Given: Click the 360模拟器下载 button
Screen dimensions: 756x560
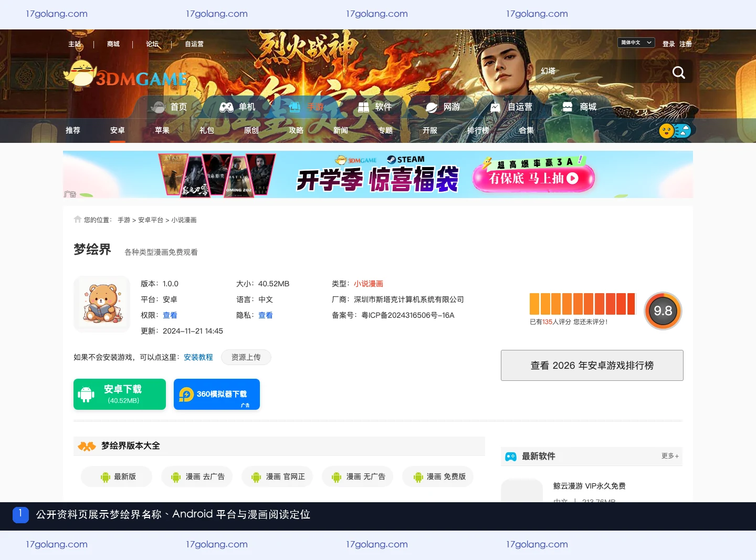Looking at the screenshot, I should click(217, 394).
